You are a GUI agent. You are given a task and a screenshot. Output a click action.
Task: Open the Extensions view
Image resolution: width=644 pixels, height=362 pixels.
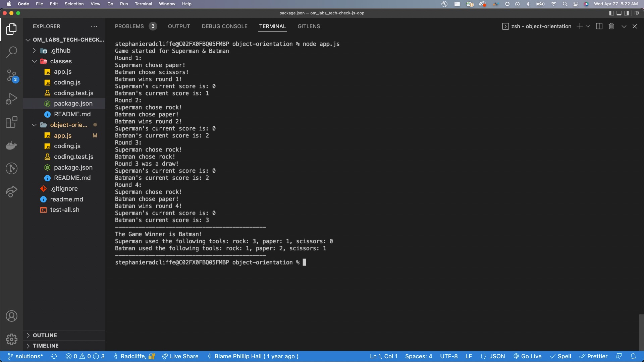pyautogui.click(x=11, y=122)
